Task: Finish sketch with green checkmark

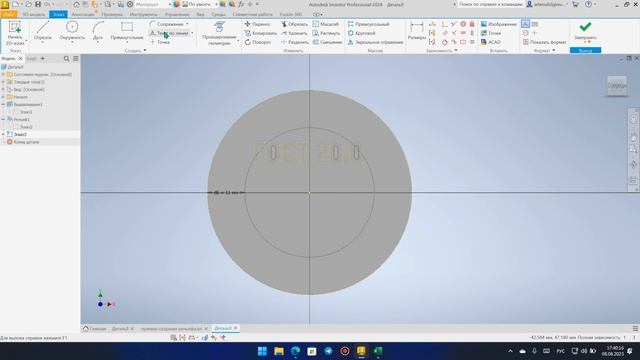Action: pos(585,31)
